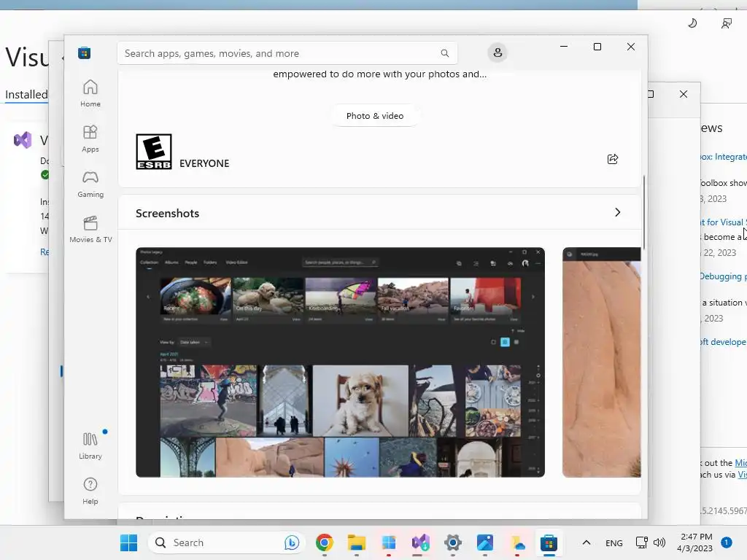
Task: Open clock and date 2:47 PM in taskbar
Action: 695,542
